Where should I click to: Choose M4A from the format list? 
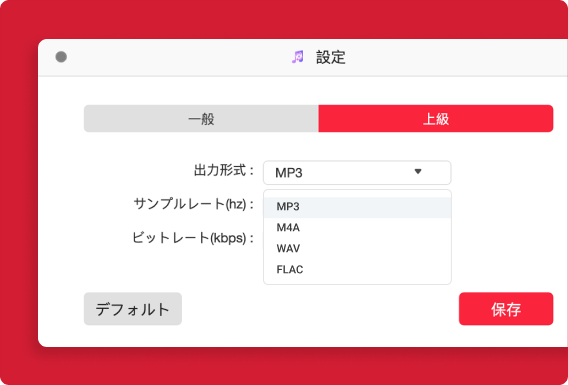click(357, 228)
